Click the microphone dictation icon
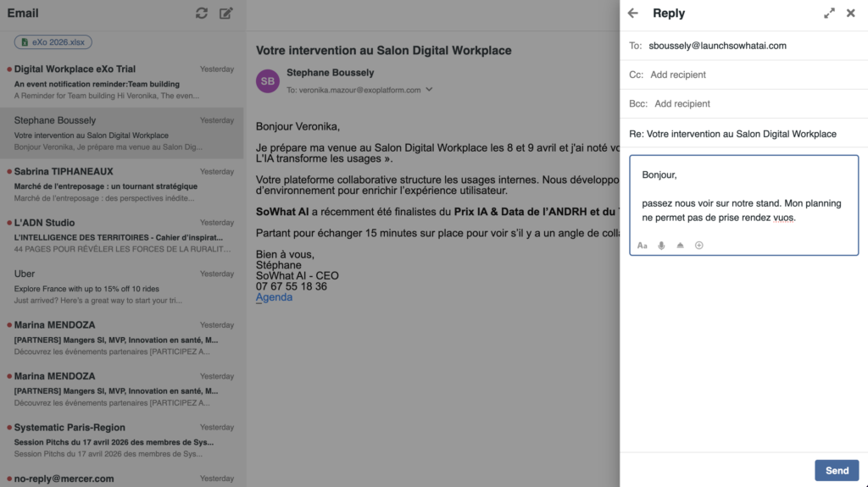The height and width of the screenshot is (487, 868). (661, 246)
